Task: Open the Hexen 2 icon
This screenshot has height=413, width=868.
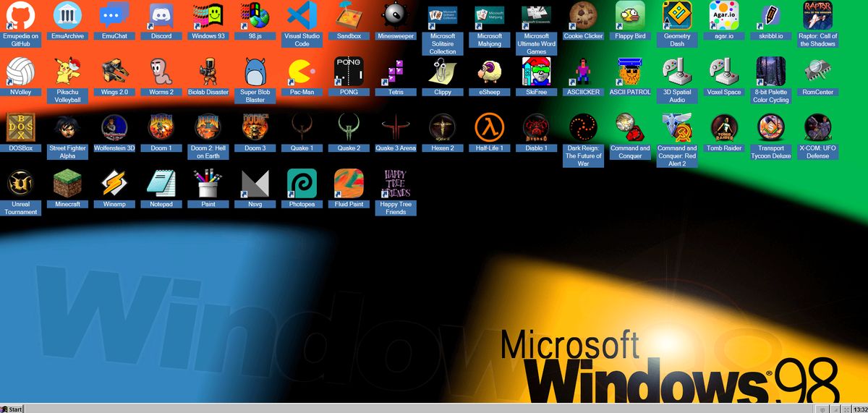Action: pyautogui.click(x=443, y=127)
